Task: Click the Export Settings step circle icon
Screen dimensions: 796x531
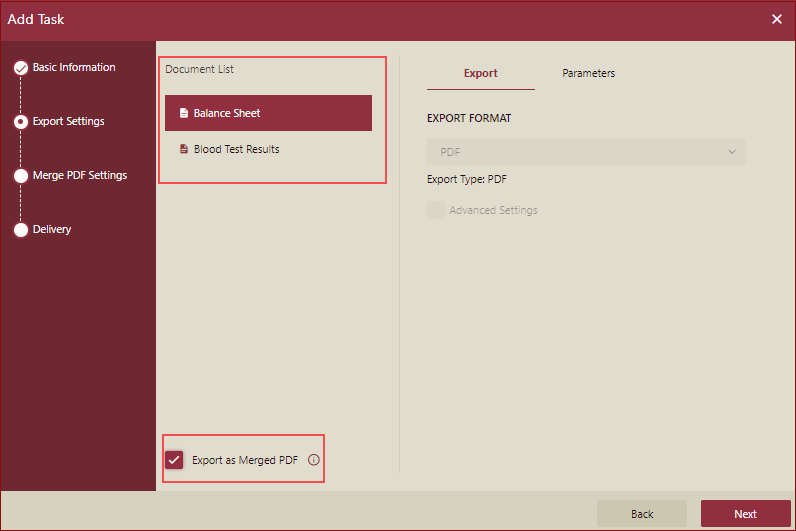Action: pos(20,122)
